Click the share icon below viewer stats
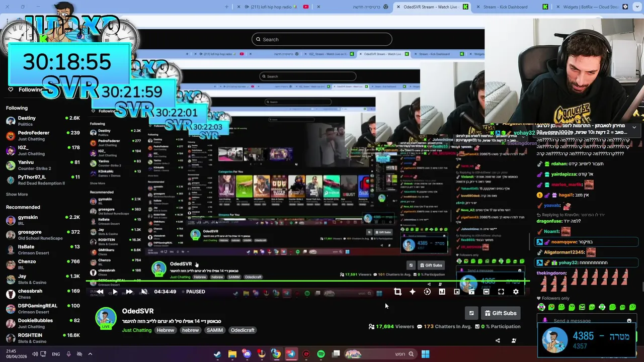This screenshot has width=644, height=362. [x=498, y=340]
